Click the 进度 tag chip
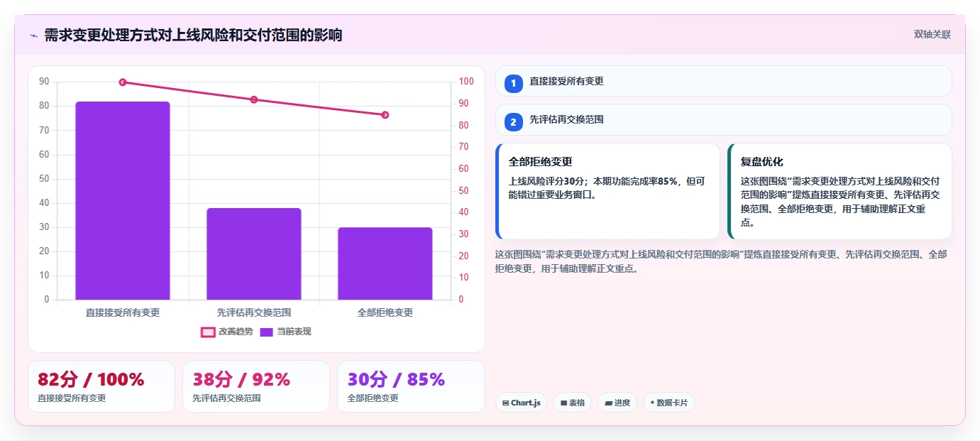Screen dimensions: 980x441 coord(617,403)
